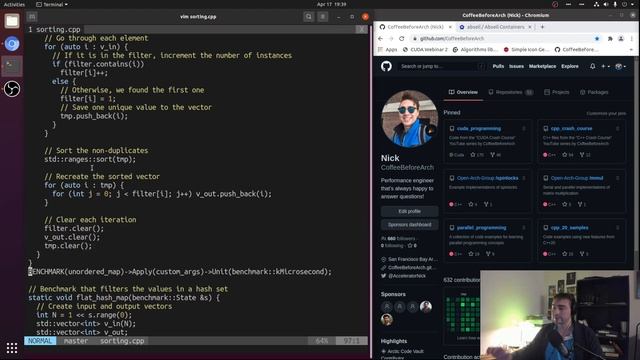Open Activities in the Ubuntu top bar
The height and width of the screenshot is (360, 640).
[x=14, y=4]
